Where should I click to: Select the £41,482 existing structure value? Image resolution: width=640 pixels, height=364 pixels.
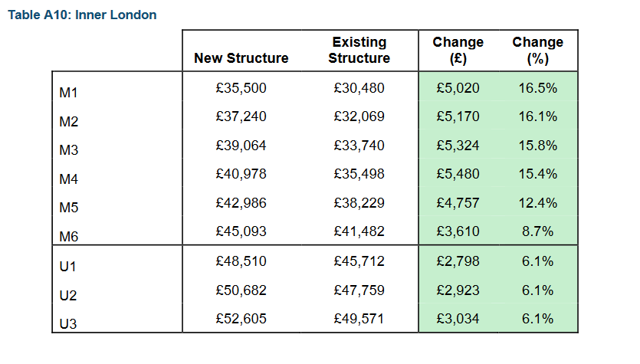pos(359,231)
